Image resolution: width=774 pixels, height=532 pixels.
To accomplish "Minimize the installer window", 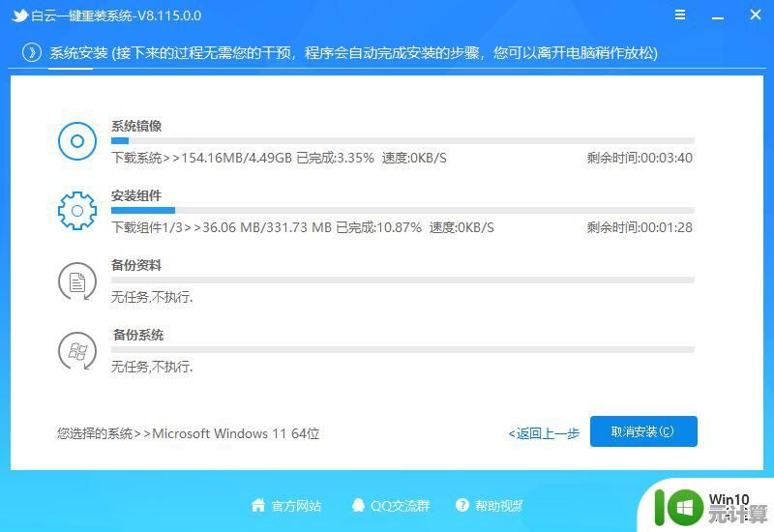I will (x=719, y=15).
